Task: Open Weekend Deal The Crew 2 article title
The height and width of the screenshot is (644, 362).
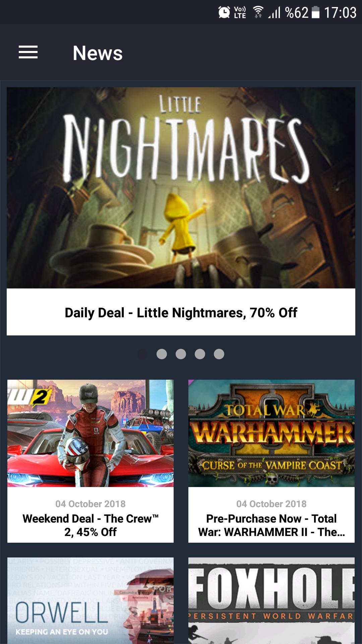Action: [x=90, y=525]
